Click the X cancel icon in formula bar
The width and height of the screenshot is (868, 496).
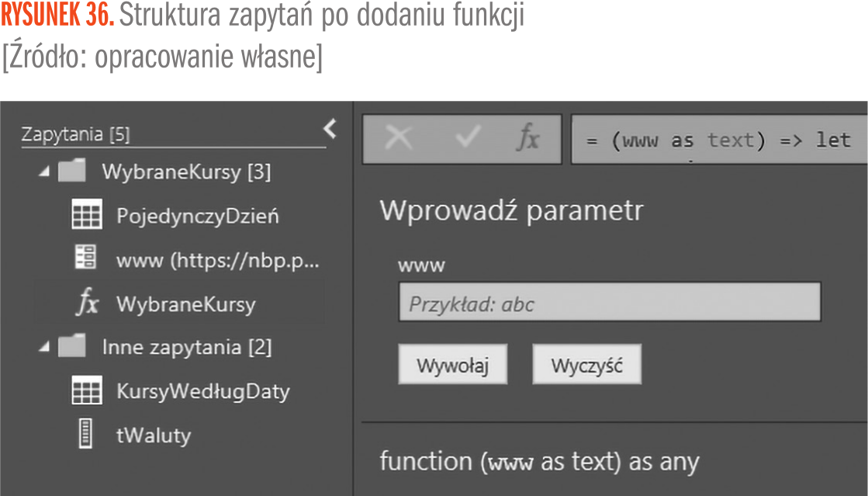coord(399,140)
